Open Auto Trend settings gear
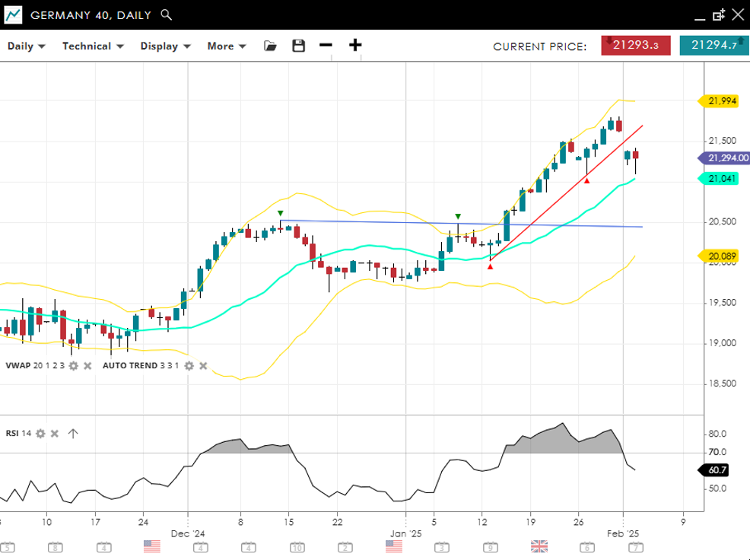750x560 pixels. click(x=190, y=366)
